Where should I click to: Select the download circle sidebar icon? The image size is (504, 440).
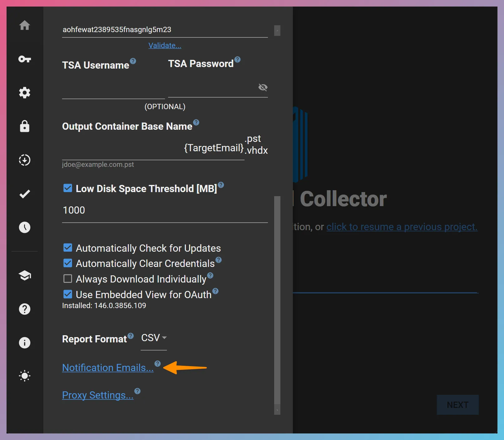click(x=25, y=160)
